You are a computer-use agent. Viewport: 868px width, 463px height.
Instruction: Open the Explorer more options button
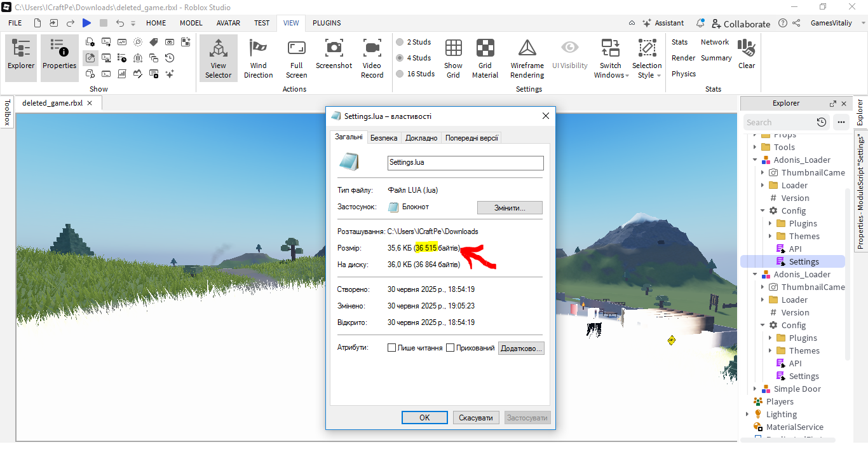click(841, 122)
